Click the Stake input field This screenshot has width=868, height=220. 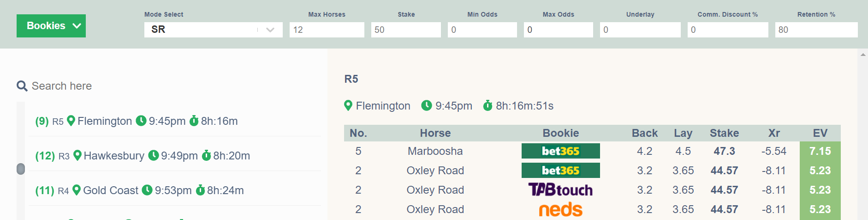[406, 30]
